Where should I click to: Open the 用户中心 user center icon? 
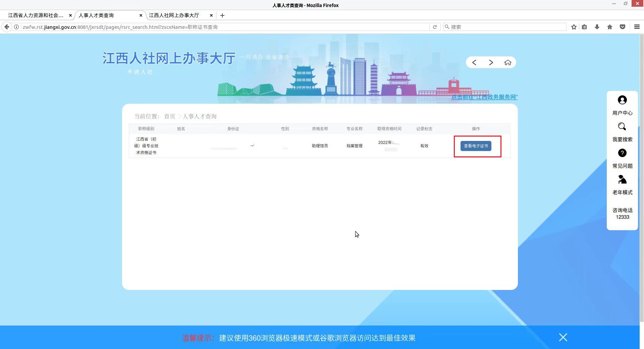[622, 100]
